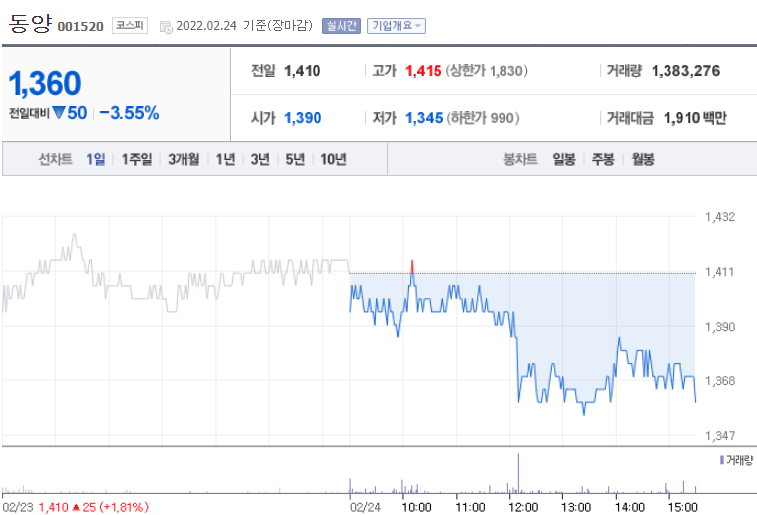This screenshot has width=757, height=515.
Task: Click the 실시간 real-time button
Action: [341, 26]
